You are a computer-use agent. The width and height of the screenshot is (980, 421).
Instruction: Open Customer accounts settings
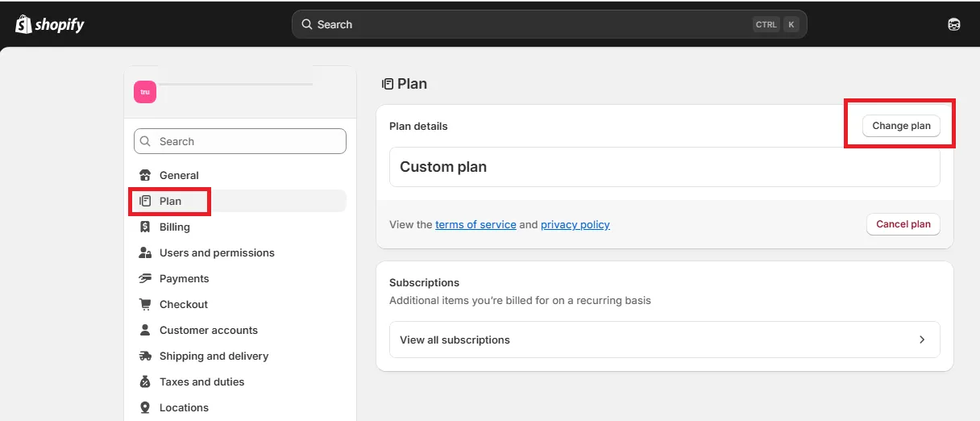pyautogui.click(x=240, y=330)
